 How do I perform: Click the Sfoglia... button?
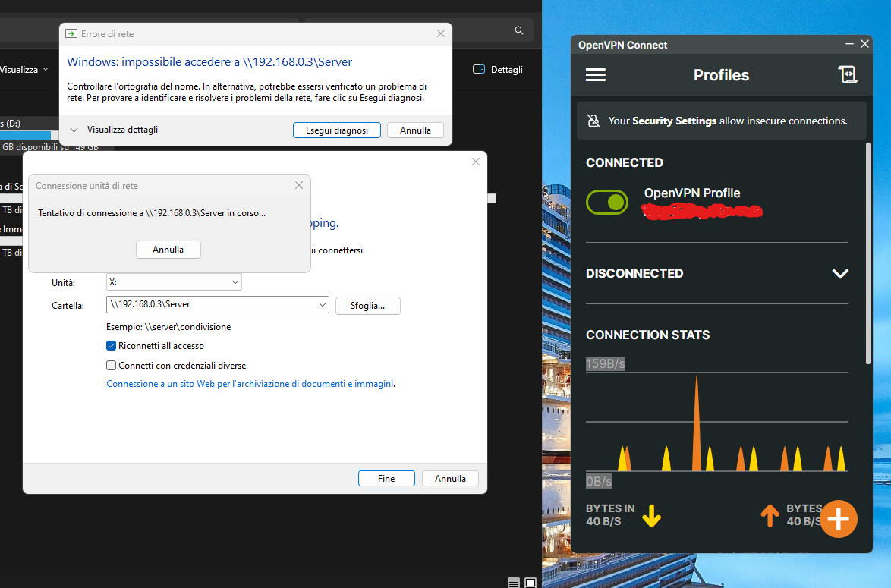click(x=367, y=306)
